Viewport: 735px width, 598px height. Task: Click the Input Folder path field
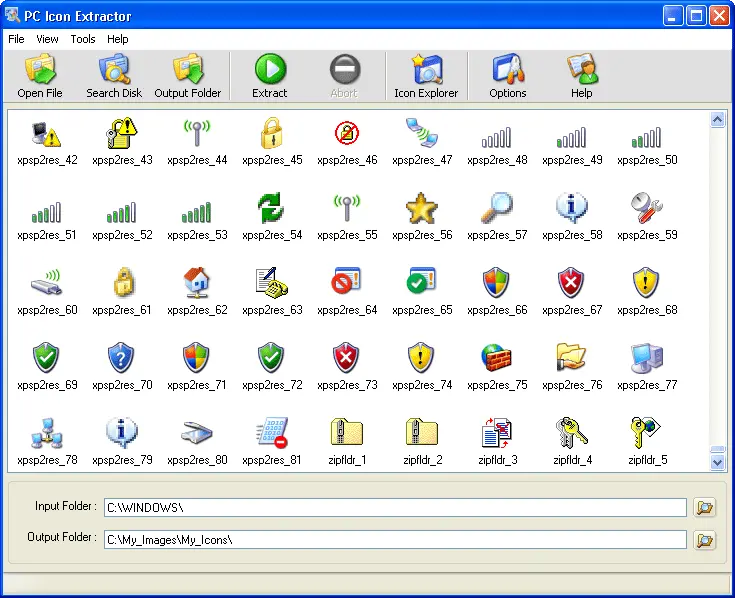coord(395,508)
